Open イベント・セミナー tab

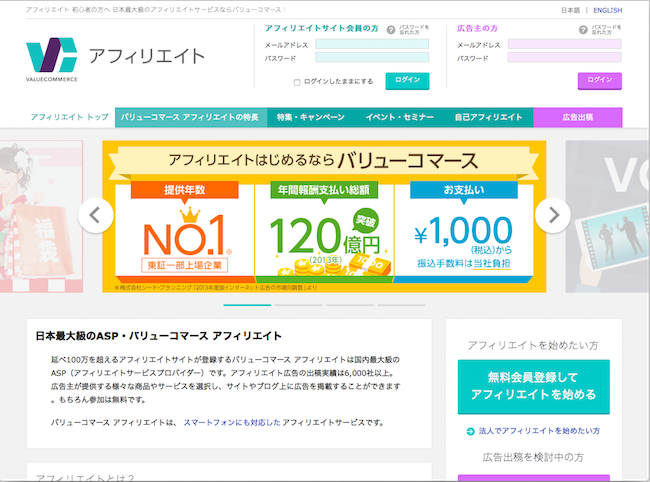(400, 117)
